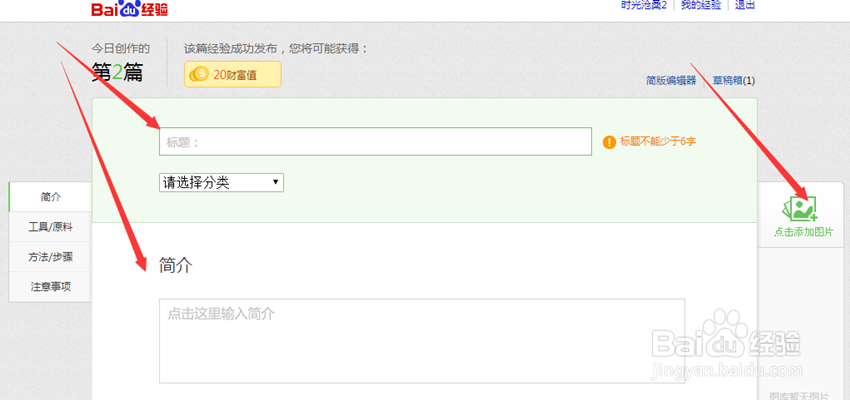Select the 注意事项 sidebar tab
Viewport: 850px width, 400px height.
pos(50,287)
